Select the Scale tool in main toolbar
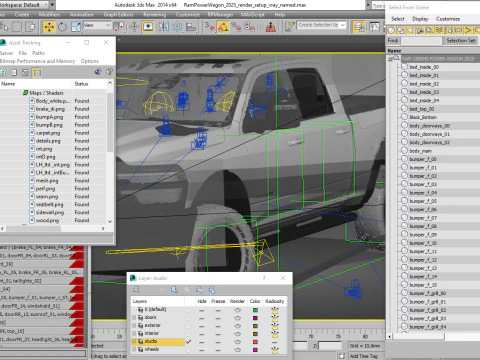This screenshot has height=360, width=480. 76,27
